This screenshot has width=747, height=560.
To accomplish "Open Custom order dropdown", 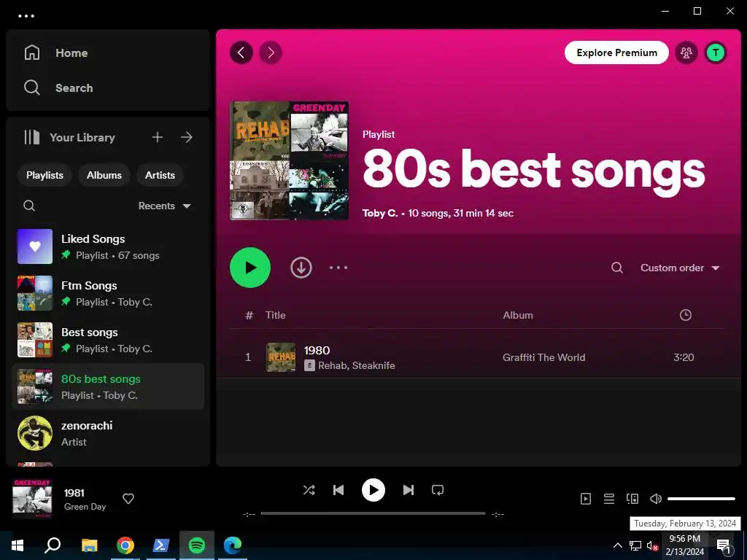I will [x=680, y=268].
